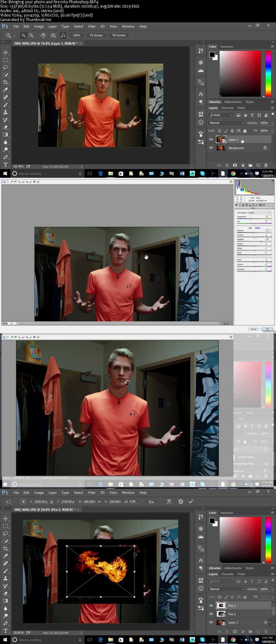
Task: Click the reference point locator grid icon
Action: point(23,502)
